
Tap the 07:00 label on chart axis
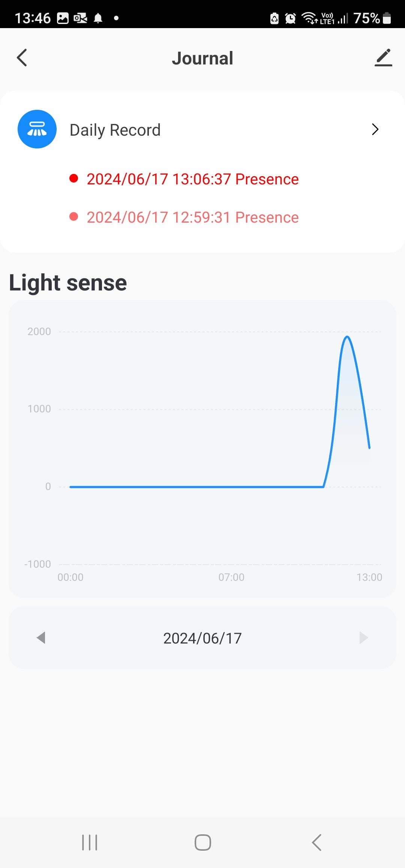click(231, 577)
